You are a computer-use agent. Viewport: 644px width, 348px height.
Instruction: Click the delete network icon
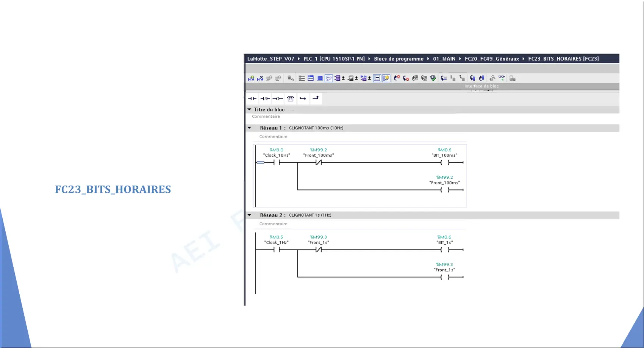click(260, 78)
